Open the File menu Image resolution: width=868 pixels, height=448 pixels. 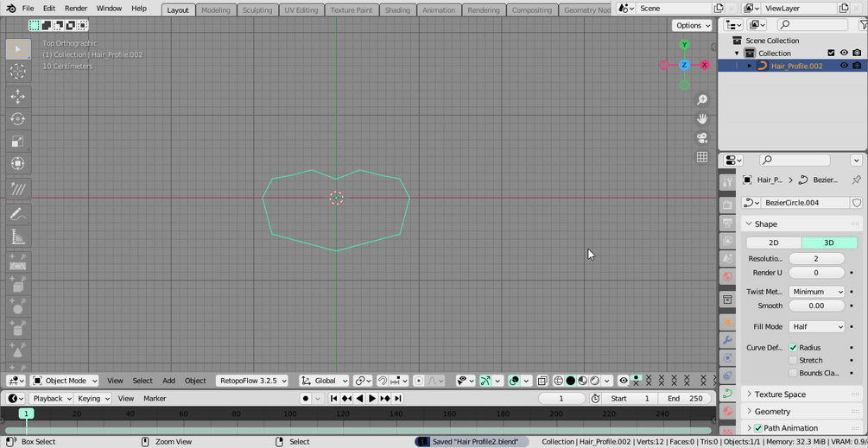pos(29,9)
